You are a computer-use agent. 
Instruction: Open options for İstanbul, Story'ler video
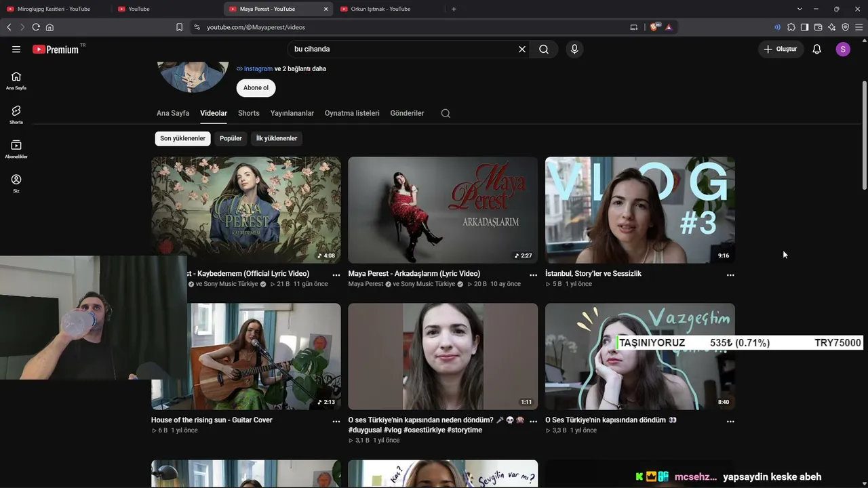730,275
